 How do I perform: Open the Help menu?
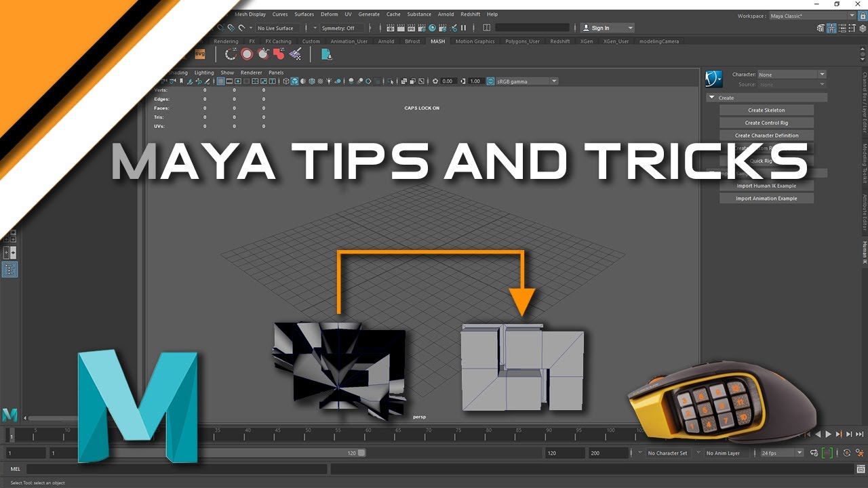tap(492, 14)
